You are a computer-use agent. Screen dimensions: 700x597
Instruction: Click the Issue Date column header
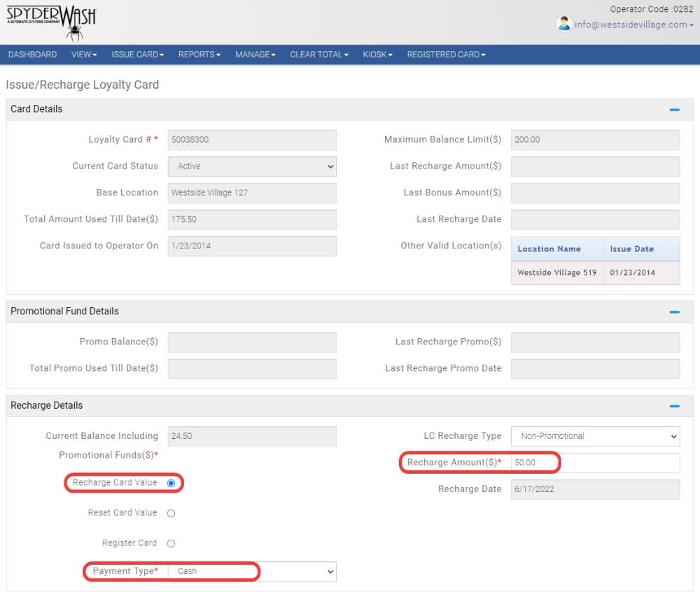(641, 249)
